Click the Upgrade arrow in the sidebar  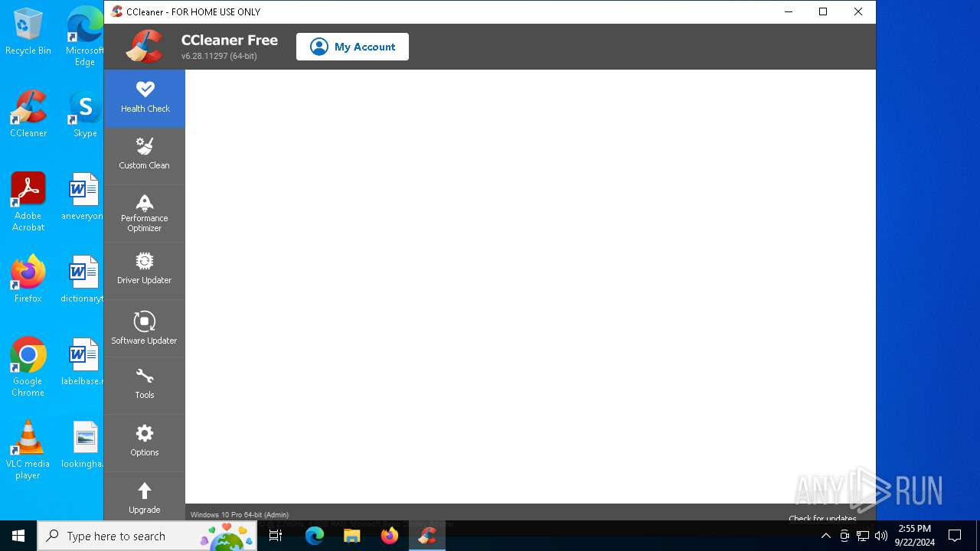pos(145,491)
